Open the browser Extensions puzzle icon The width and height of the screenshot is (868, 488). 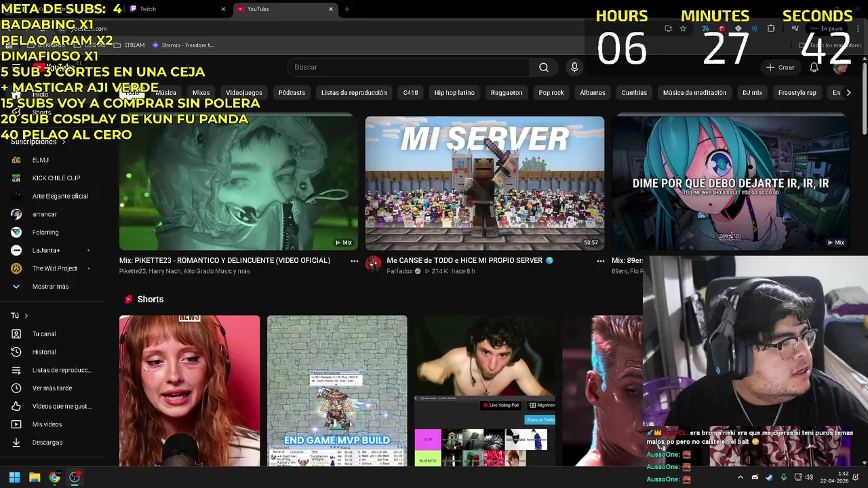point(771,28)
